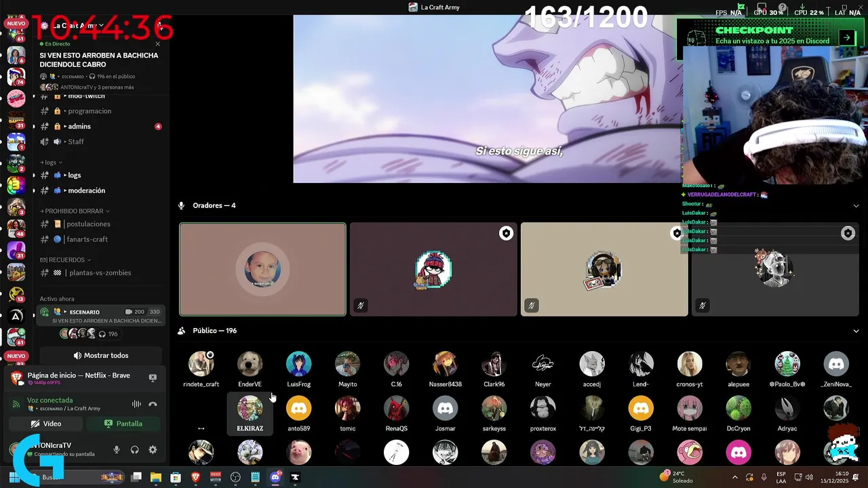Open OBS Studio from the taskbar
The width and height of the screenshot is (868, 488).
(x=235, y=477)
